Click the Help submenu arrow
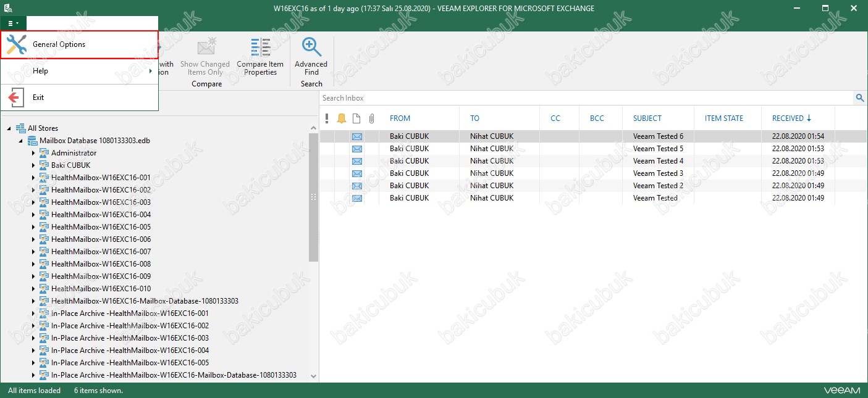Screen dimensions: 868x398 pyautogui.click(x=151, y=71)
